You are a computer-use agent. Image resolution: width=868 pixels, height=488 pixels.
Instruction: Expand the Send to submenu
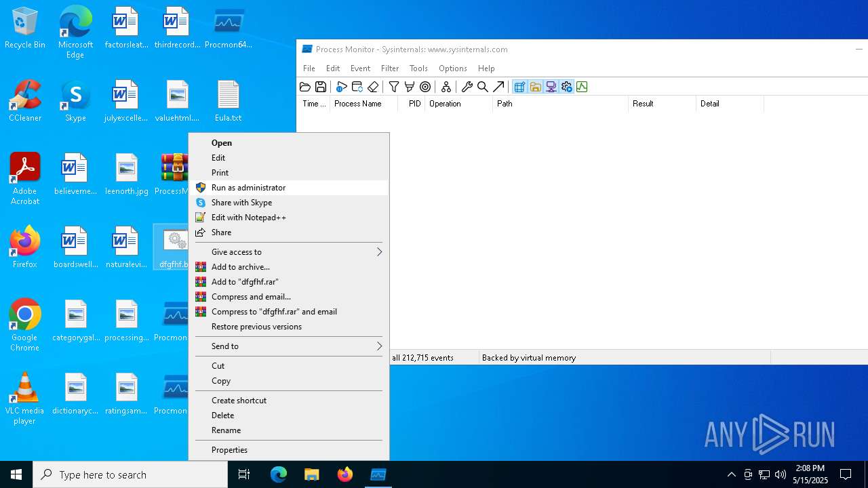coord(289,346)
